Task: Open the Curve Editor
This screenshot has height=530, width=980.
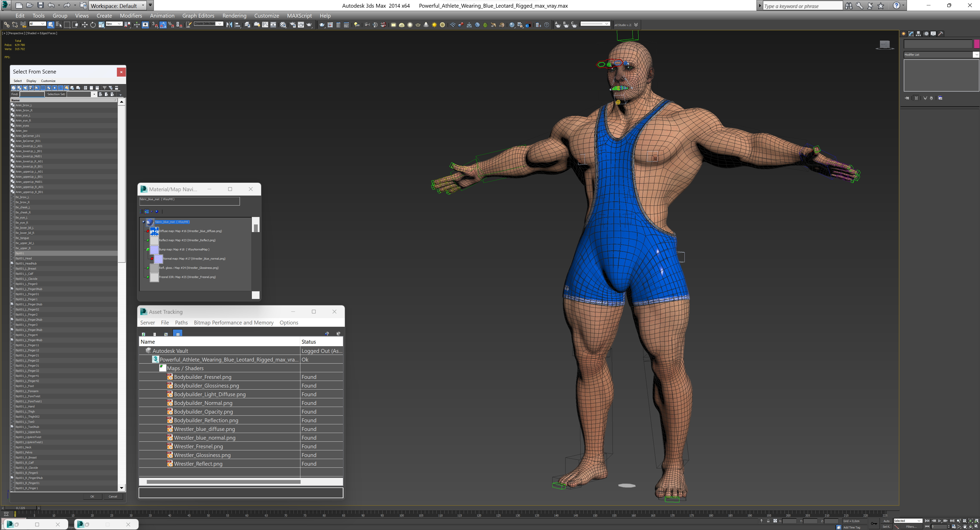Action: 265,25
